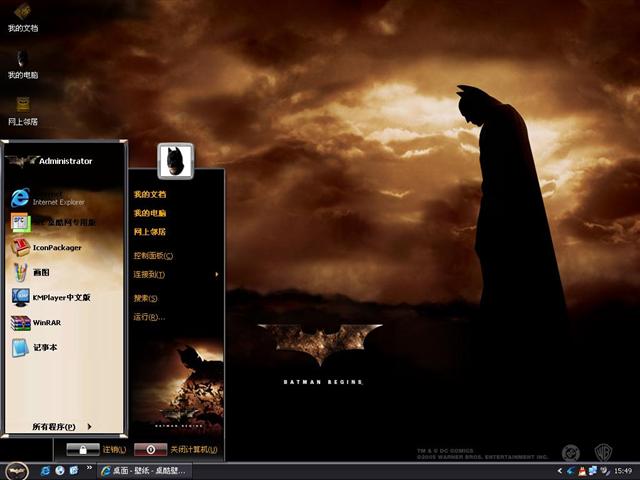Click the 注销 (Log Off) button

click(x=98, y=450)
